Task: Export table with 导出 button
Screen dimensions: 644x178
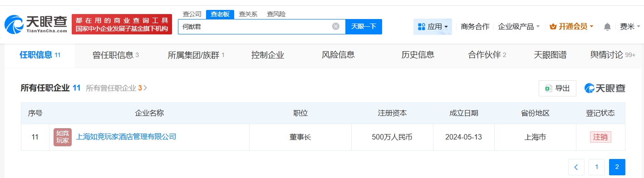Action: [557, 88]
